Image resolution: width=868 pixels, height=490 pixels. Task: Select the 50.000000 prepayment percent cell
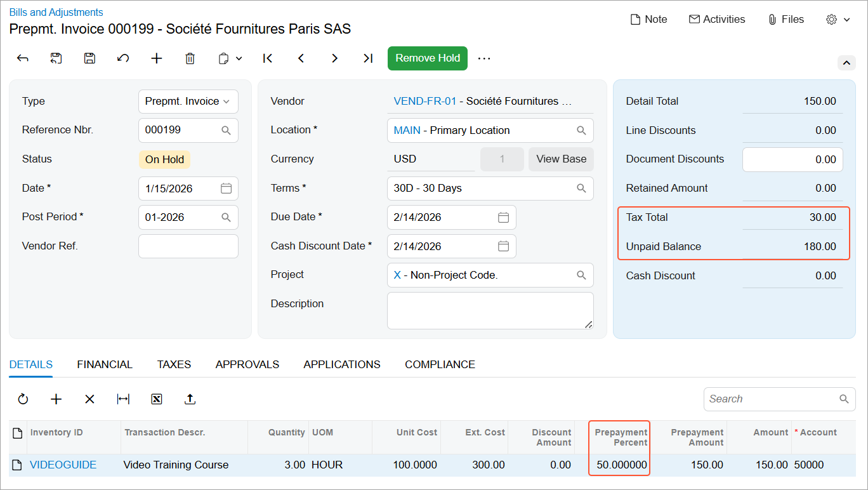point(620,465)
